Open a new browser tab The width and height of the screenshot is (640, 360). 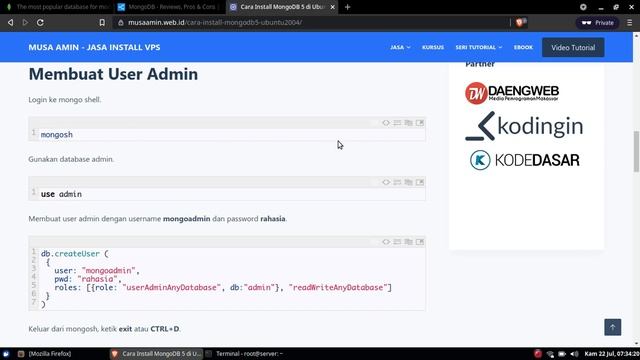click(347, 7)
